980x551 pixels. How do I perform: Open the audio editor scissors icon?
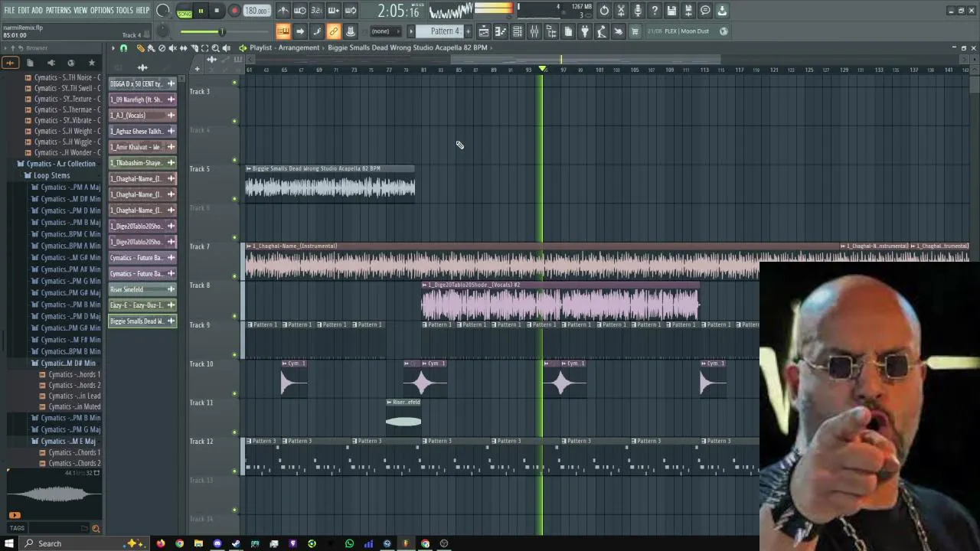[x=621, y=11]
